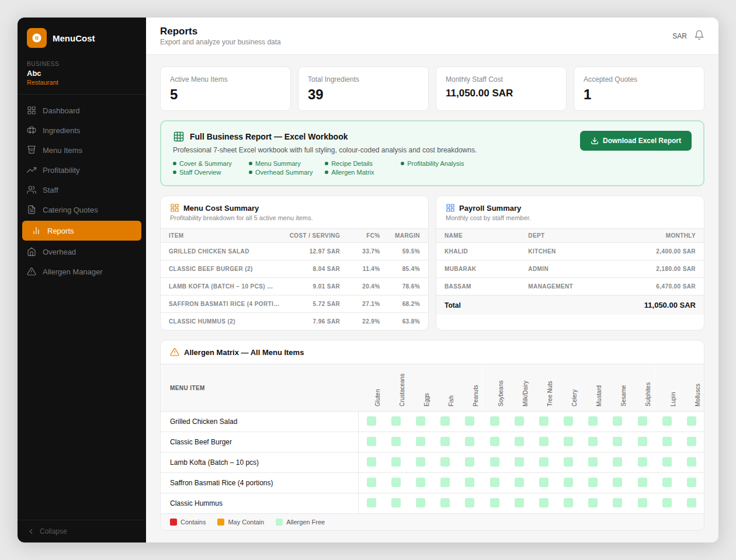Viewport: 736px width, 560px height.
Task: Go to Ingredients section
Action: click(82, 130)
